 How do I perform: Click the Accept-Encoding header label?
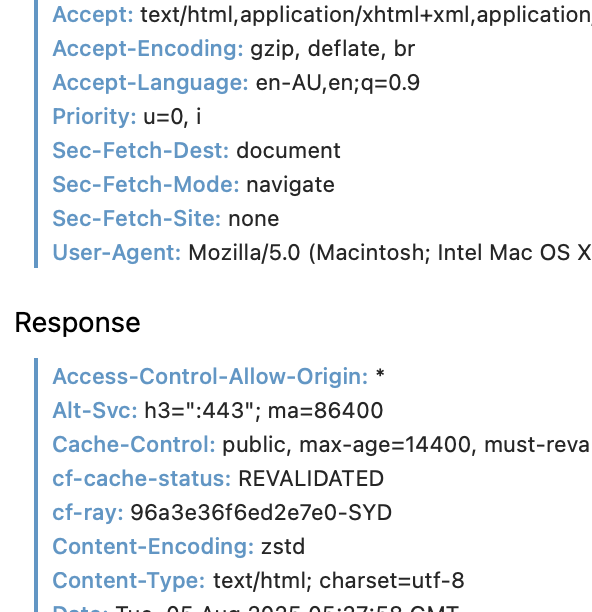pyautogui.click(x=148, y=49)
